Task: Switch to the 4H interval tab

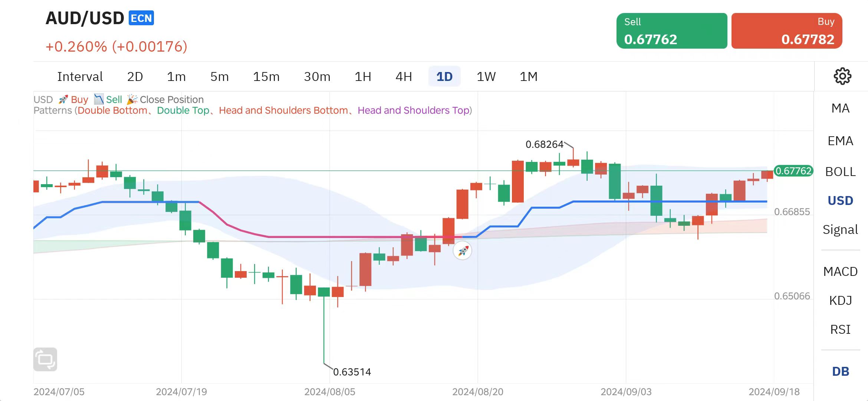Action: [x=404, y=77]
